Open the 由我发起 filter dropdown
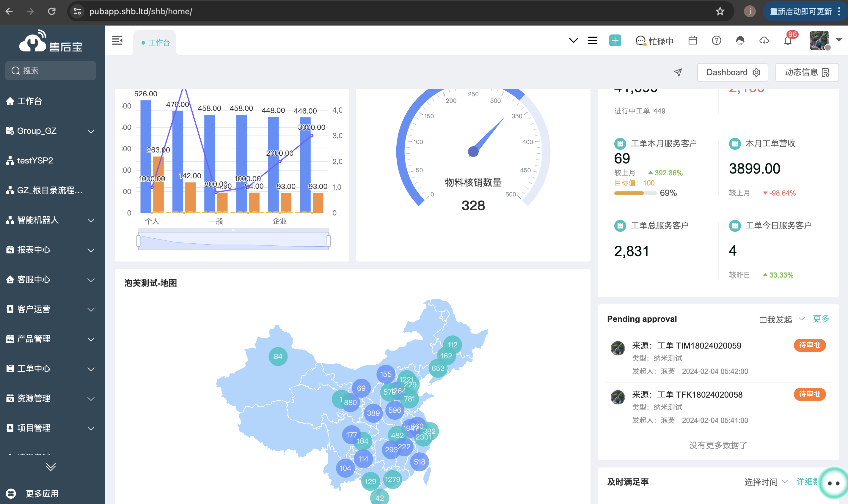 (x=781, y=319)
